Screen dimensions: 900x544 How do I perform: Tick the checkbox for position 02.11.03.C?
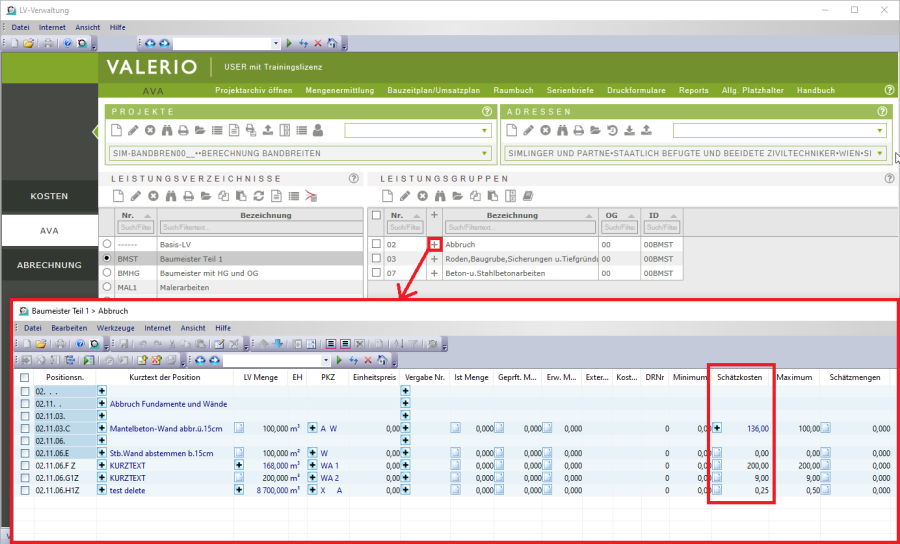point(25,428)
